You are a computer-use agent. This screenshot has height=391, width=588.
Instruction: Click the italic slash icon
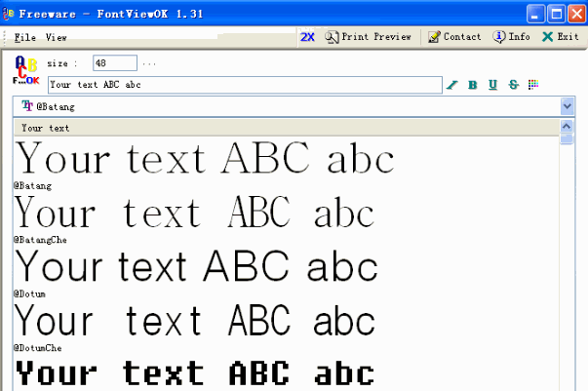pyautogui.click(x=451, y=85)
